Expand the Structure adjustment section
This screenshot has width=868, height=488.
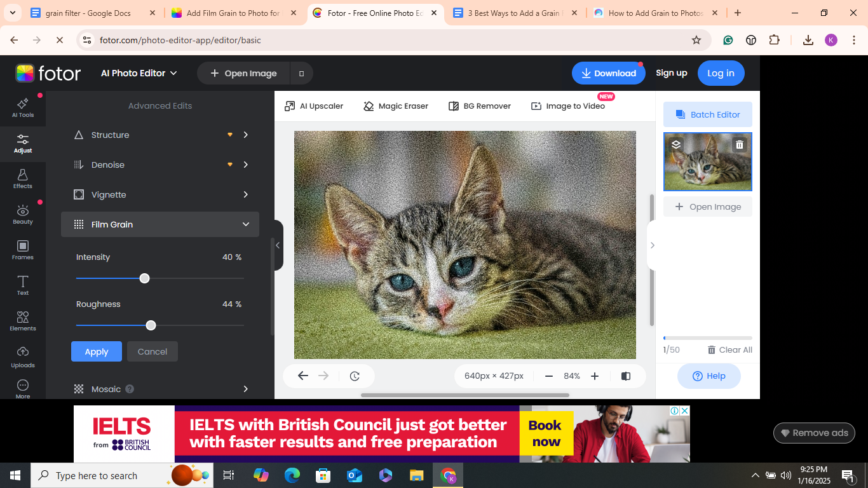[245, 135]
